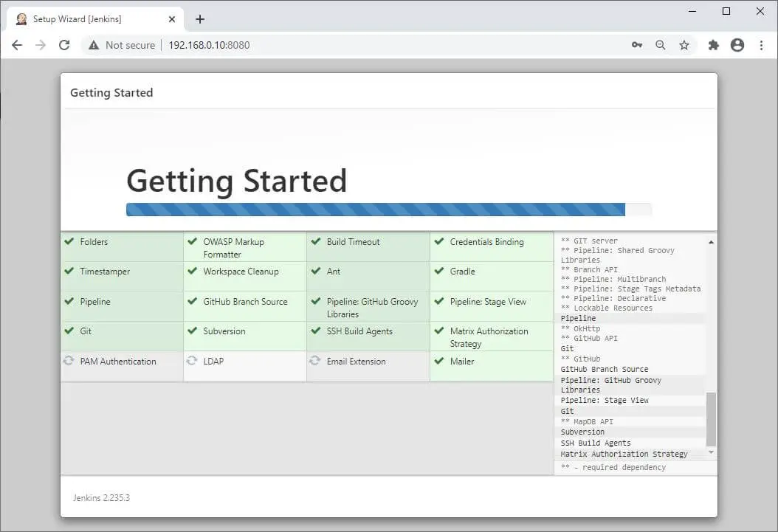Viewport: 778px width, 532px height.
Task: Minimize the Chrome window
Action: click(x=692, y=11)
